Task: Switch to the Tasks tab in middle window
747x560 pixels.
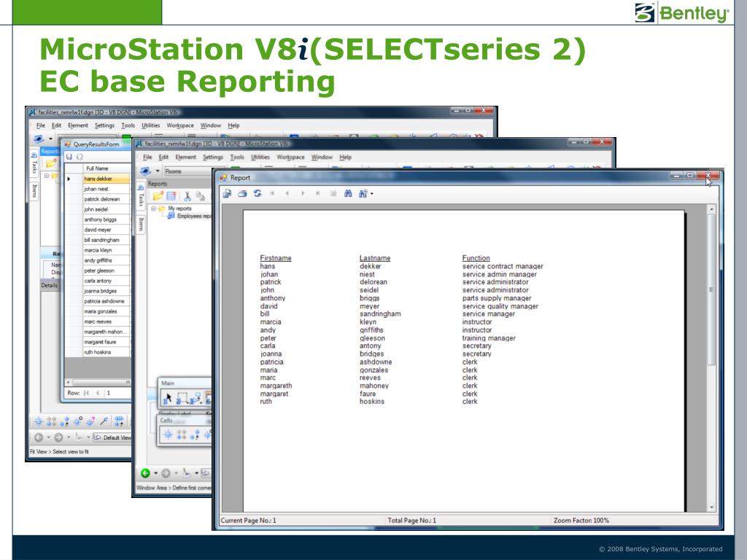Action: click(141, 196)
